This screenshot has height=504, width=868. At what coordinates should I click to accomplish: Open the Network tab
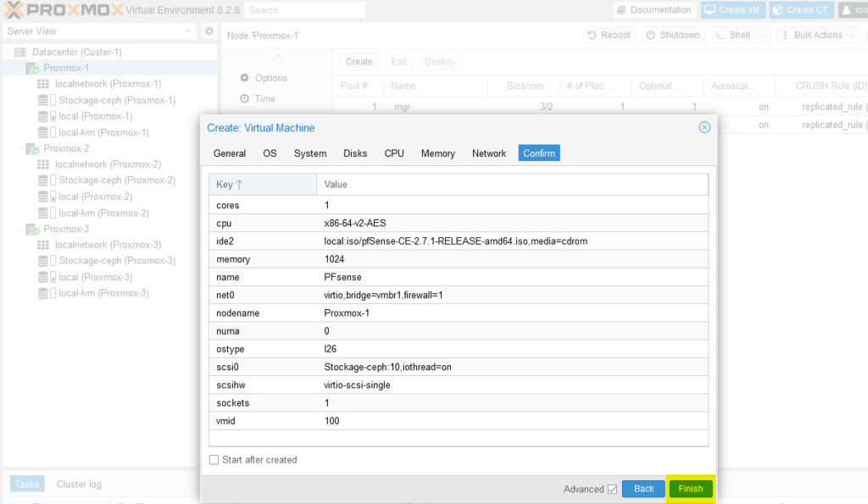pyautogui.click(x=489, y=153)
